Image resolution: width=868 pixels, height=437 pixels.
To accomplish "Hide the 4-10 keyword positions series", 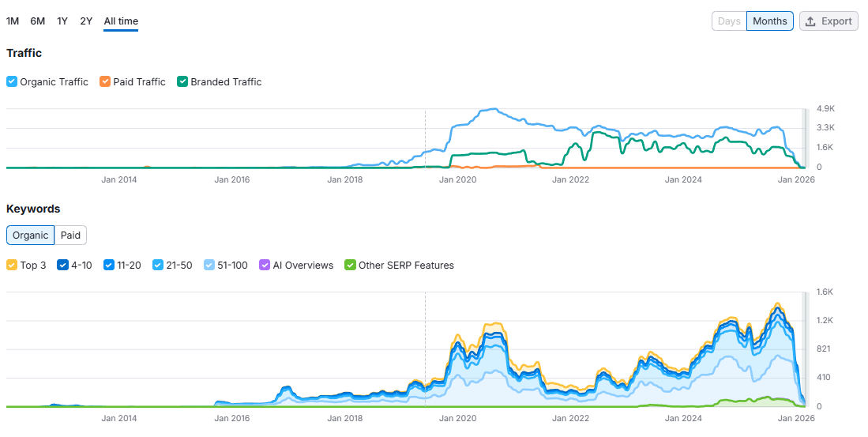I will [x=62, y=265].
